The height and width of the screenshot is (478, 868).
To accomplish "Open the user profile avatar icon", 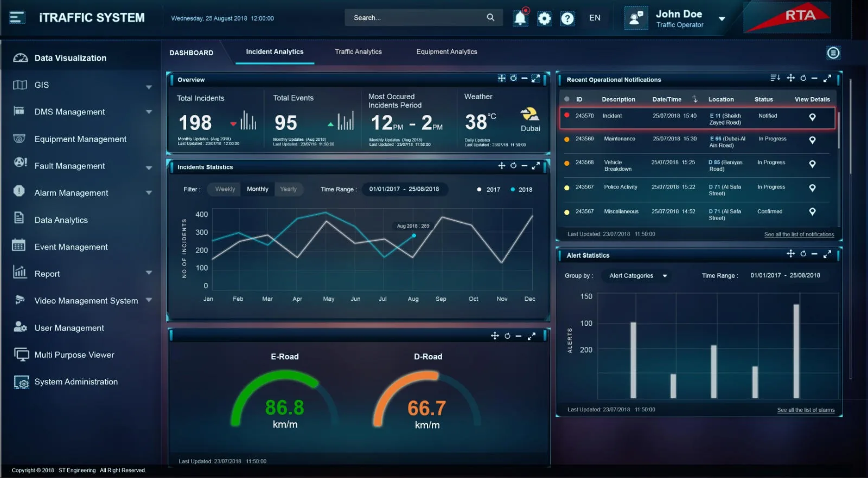I will (636, 18).
